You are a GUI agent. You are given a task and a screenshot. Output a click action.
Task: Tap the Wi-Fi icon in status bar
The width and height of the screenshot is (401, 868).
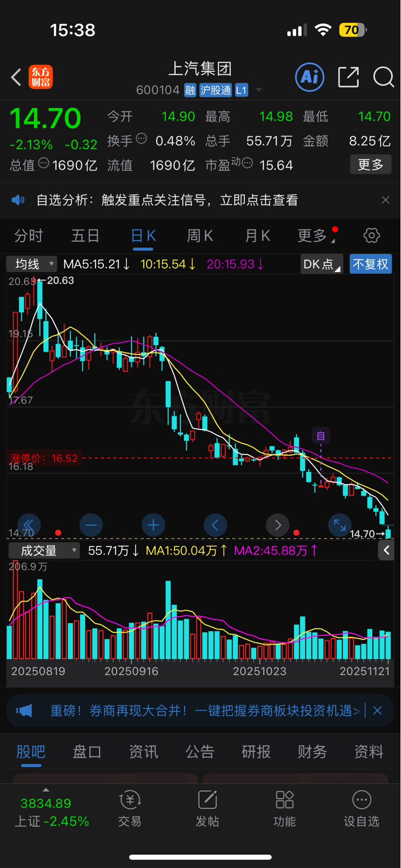click(323, 30)
